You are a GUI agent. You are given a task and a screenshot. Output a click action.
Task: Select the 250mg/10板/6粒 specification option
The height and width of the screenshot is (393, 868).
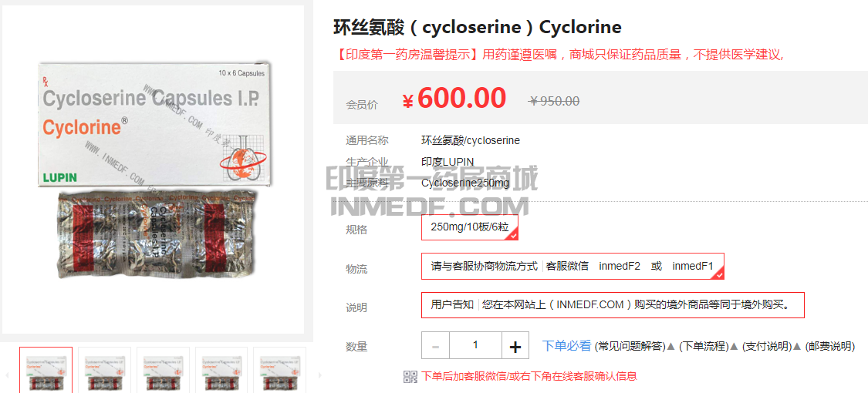[x=470, y=227]
